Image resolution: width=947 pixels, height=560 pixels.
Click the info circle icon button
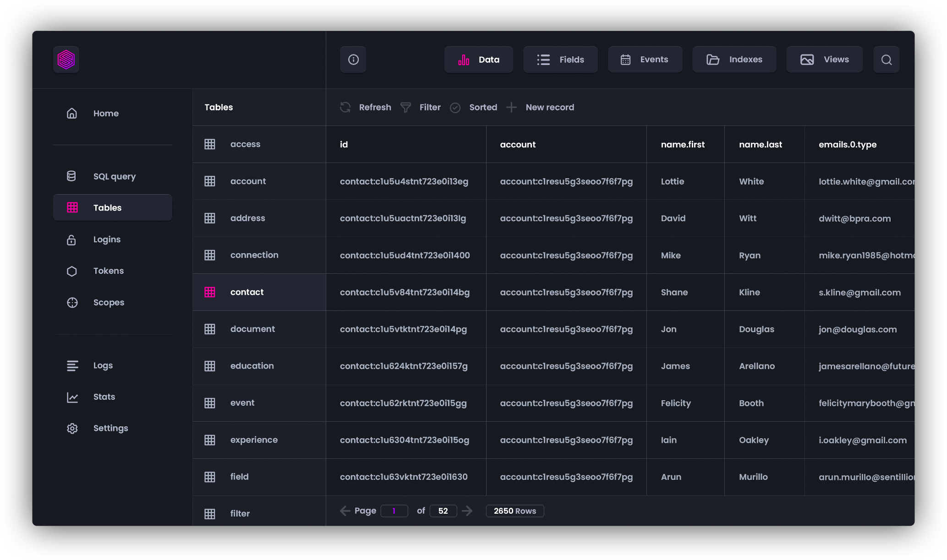pos(353,60)
